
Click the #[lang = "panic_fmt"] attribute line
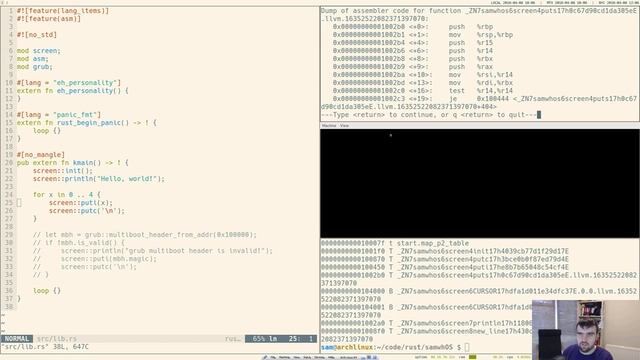click(x=59, y=115)
